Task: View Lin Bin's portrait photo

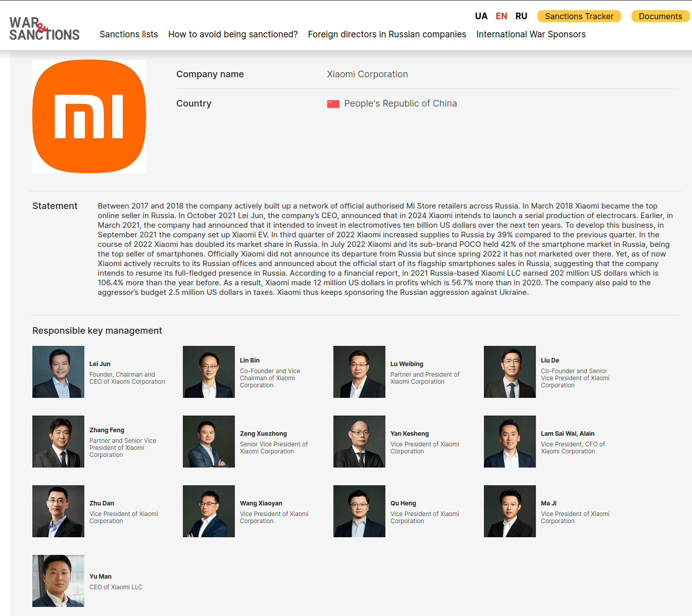Action: tap(209, 372)
